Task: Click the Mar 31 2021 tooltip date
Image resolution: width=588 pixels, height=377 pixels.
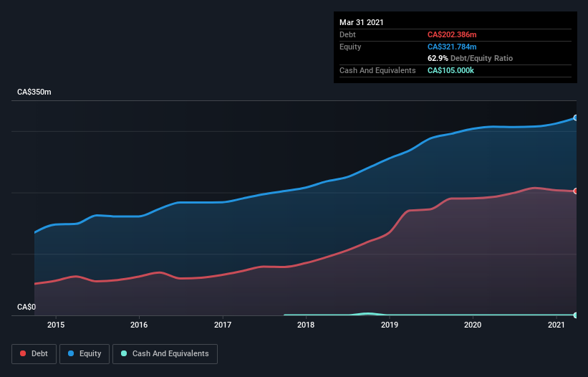Action: pyautogui.click(x=362, y=22)
